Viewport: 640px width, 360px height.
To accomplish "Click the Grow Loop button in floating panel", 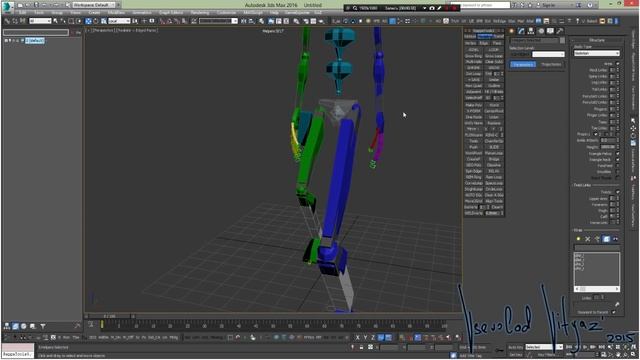I will tap(494, 56).
